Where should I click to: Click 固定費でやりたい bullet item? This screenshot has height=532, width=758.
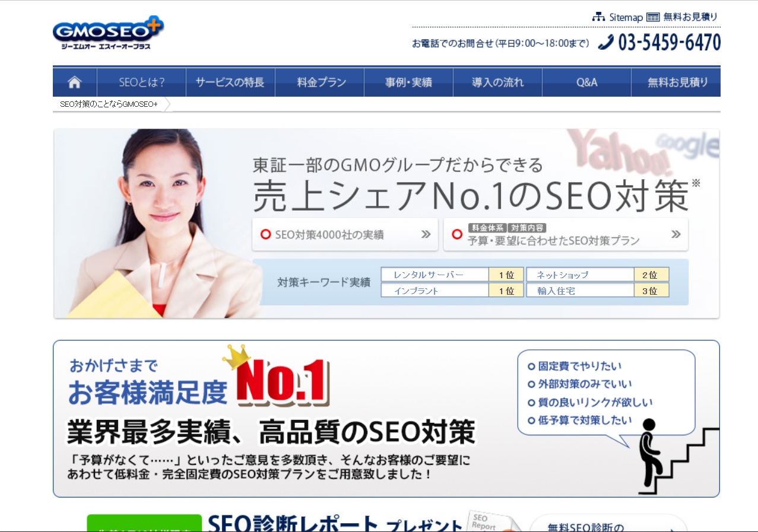(x=575, y=367)
